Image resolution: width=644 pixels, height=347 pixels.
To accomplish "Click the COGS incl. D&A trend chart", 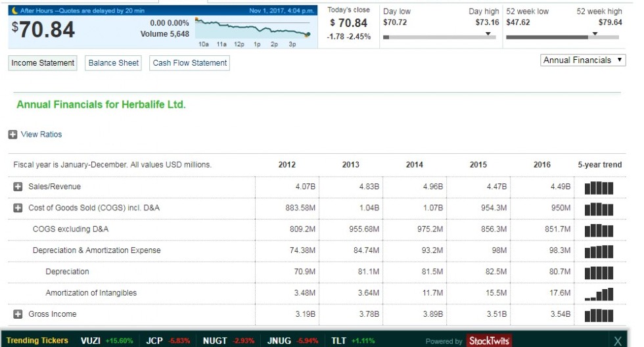I will (x=599, y=209).
